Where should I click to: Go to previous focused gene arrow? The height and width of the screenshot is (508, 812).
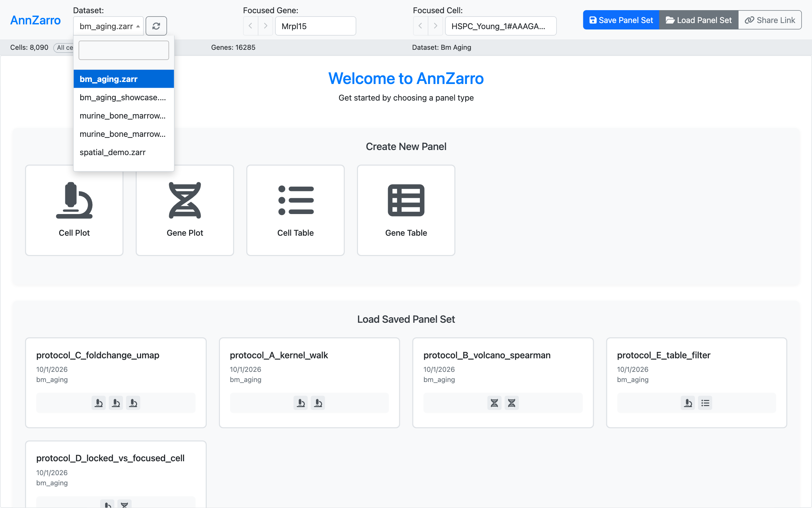(250, 26)
